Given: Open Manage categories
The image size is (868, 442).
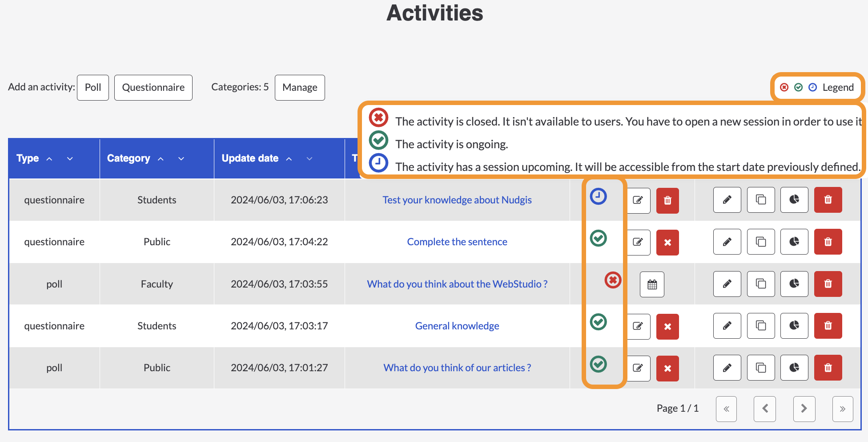Looking at the screenshot, I should 300,88.
